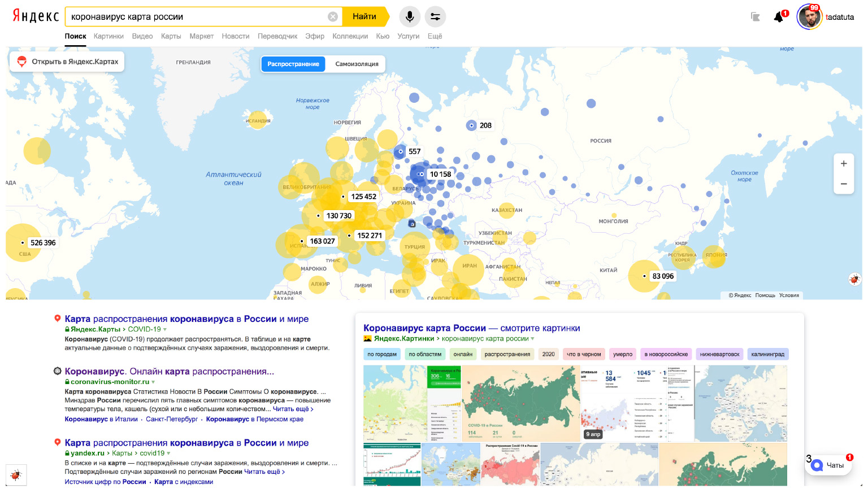Expand arrow after коронавирус карта россии in images
Screen dimensions: 868x488
[x=533, y=339]
